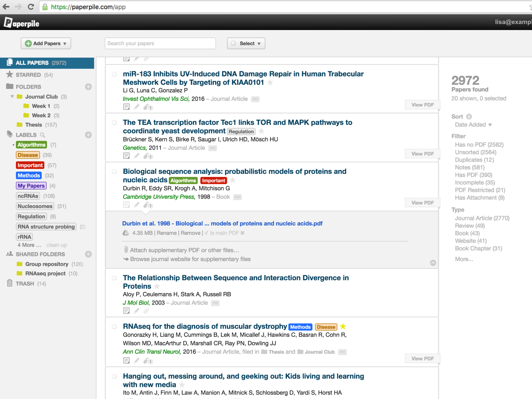Click the Search your papers field
The width and height of the screenshot is (532, 399).
(160, 43)
